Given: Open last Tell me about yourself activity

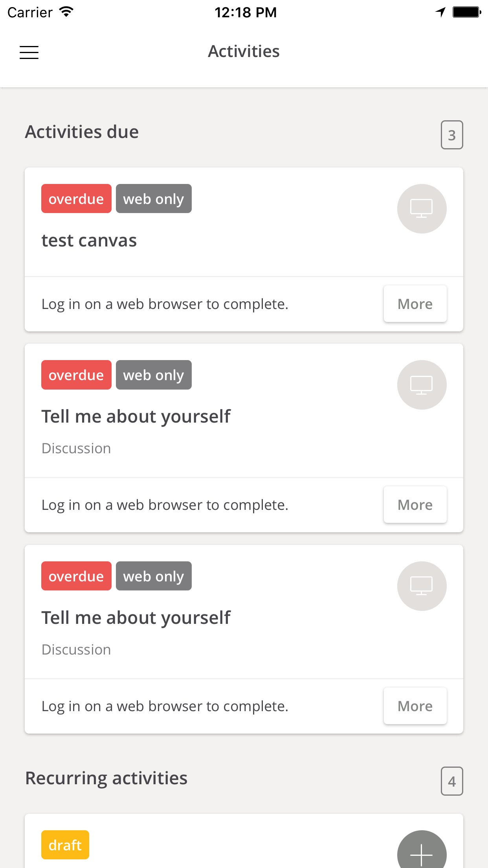Looking at the screenshot, I should point(136,618).
